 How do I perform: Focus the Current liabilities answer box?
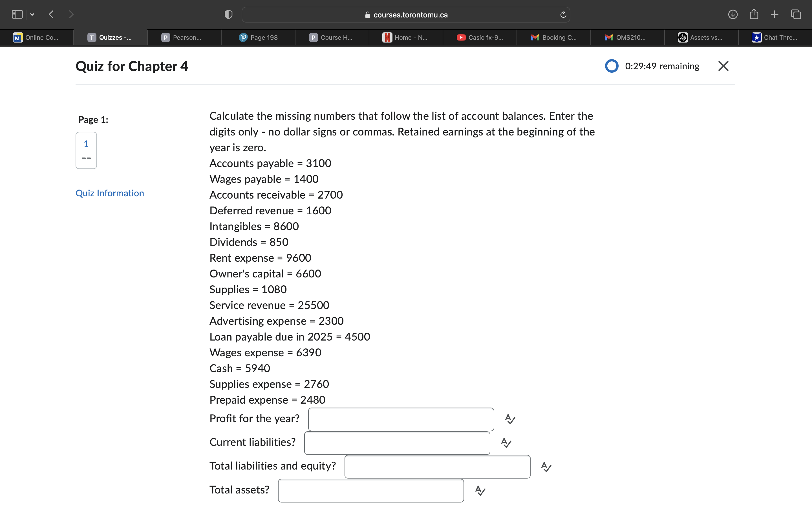(397, 443)
